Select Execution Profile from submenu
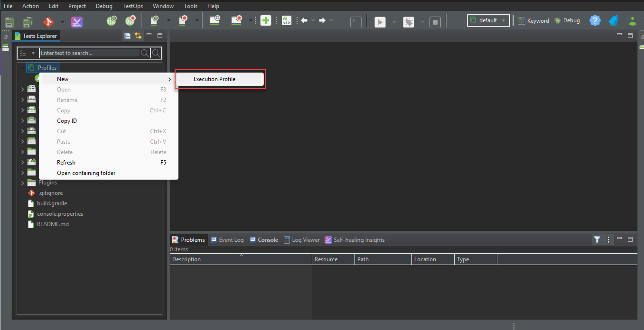This screenshot has width=644, height=330. (214, 79)
